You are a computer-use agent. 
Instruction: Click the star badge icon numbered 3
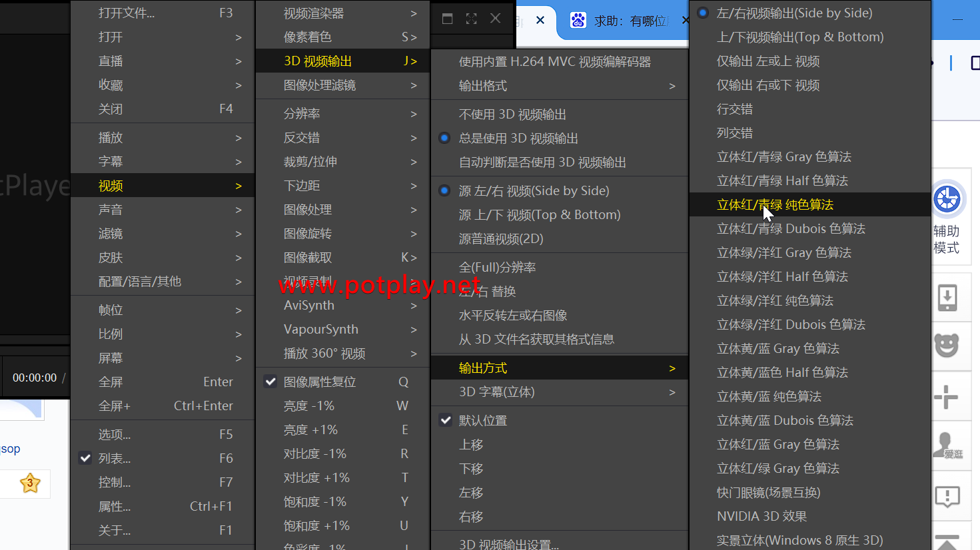click(x=30, y=483)
